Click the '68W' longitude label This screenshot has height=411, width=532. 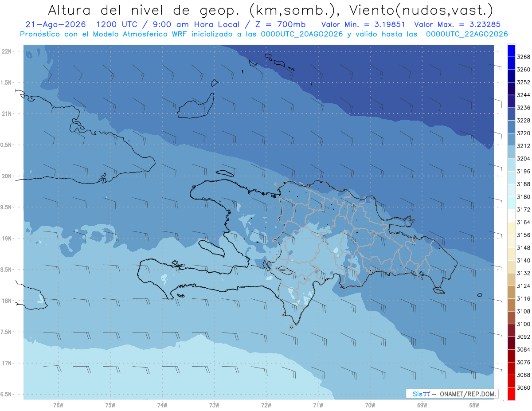pos(474,405)
